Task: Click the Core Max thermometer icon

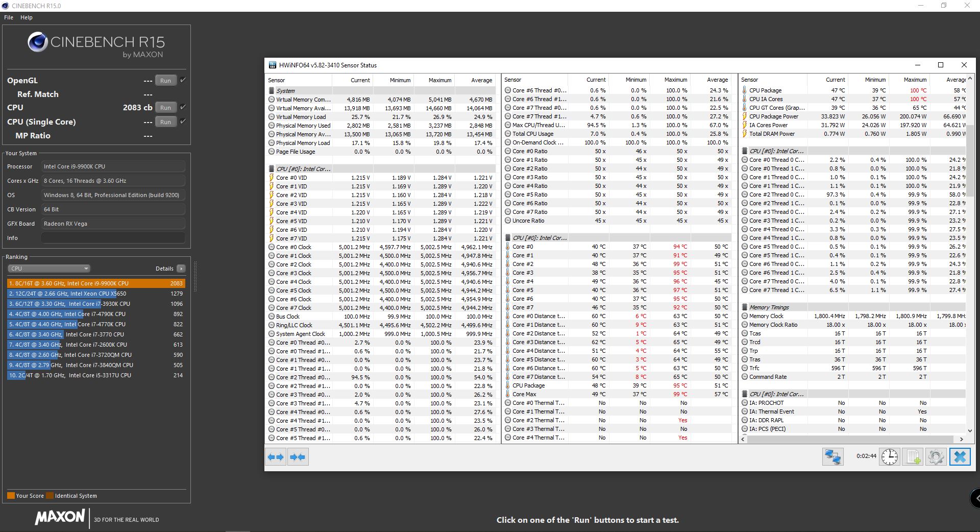Action: 508,394
